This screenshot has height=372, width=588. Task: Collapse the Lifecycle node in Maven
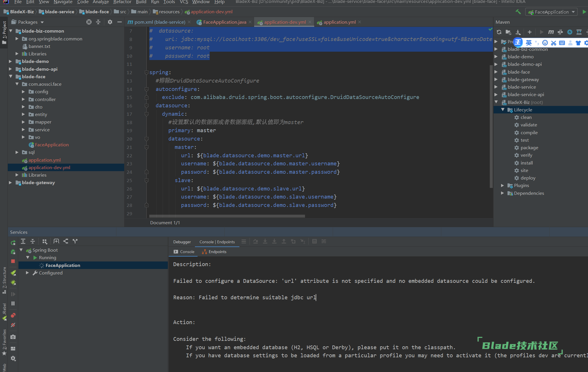[x=503, y=110]
